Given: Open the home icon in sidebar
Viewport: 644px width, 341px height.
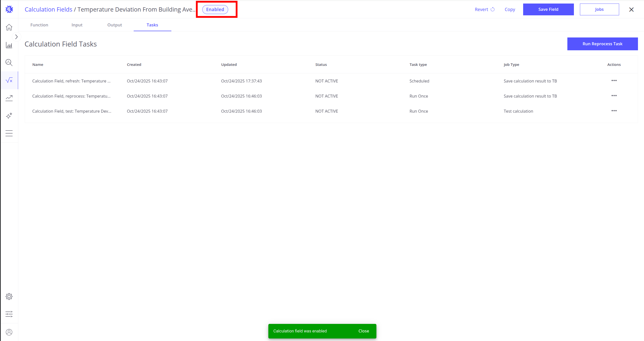Looking at the screenshot, I should point(9,27).
